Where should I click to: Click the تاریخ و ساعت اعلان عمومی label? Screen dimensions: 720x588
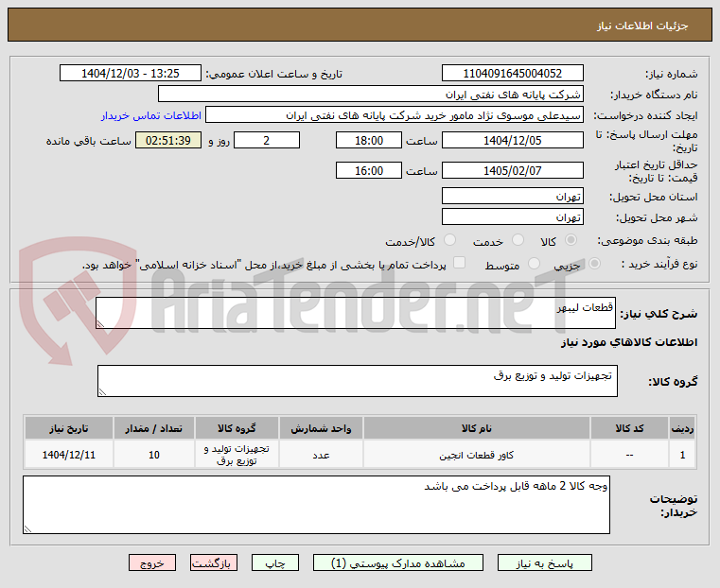tap(274, 74)
